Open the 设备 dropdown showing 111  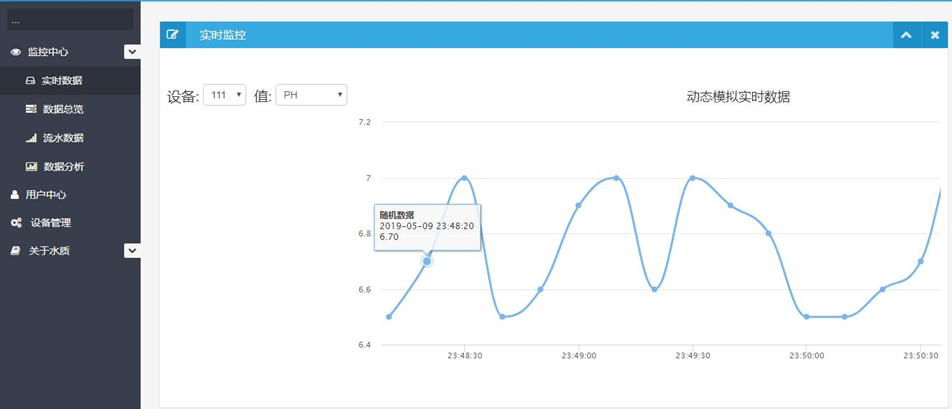tap(224, 95)
